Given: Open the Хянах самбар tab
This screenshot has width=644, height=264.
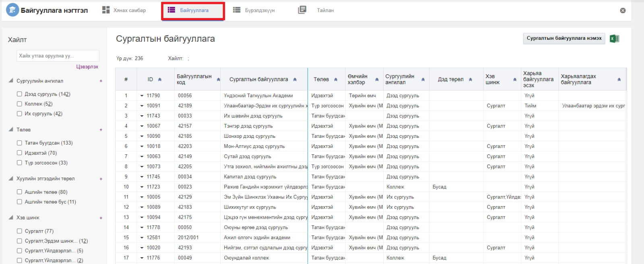Looking at the screenshot, I should point(124,10).
